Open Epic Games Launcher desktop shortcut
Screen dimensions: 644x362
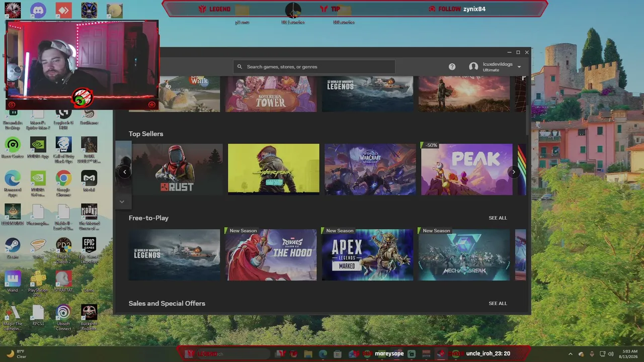pyautogui.click(x=89, y=250)
